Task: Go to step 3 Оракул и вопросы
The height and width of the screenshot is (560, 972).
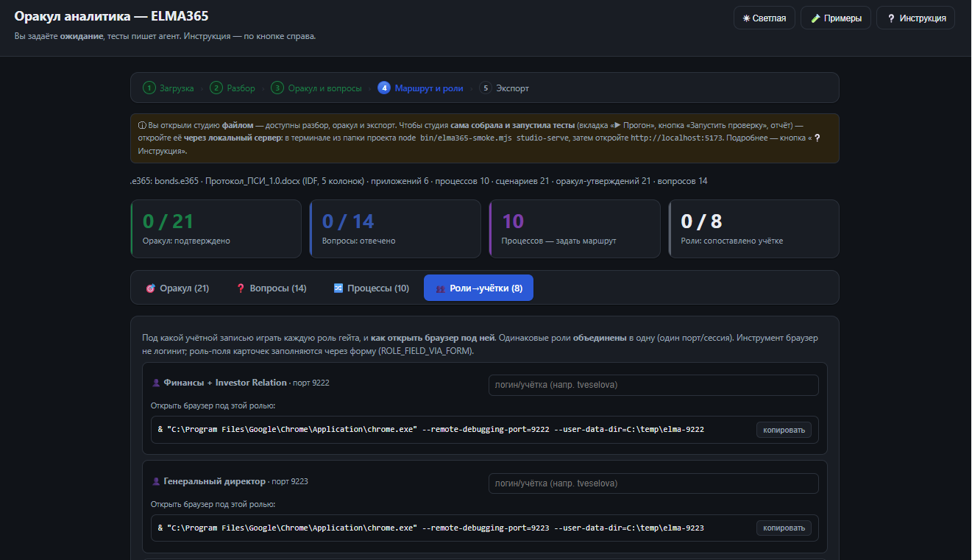Action: 316,88
